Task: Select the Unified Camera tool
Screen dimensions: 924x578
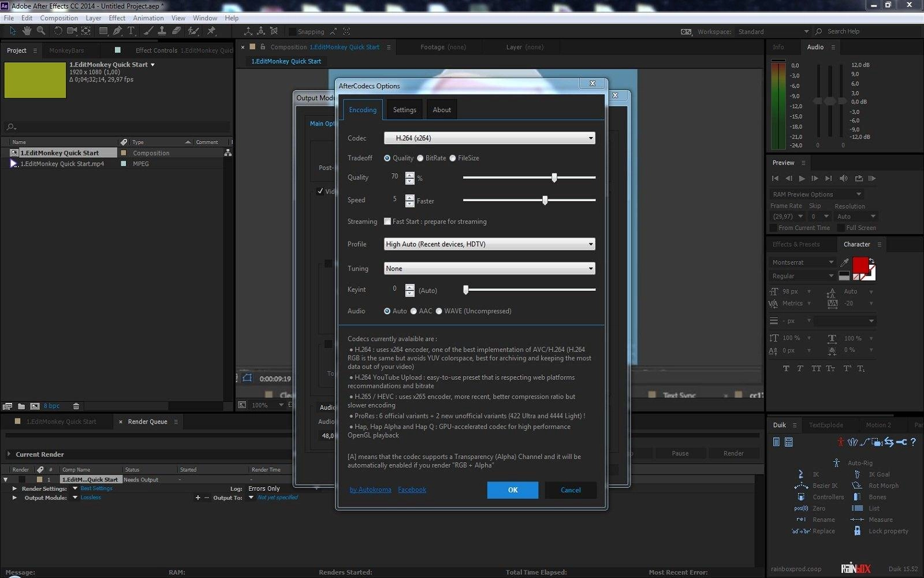Action: [72, 31]
